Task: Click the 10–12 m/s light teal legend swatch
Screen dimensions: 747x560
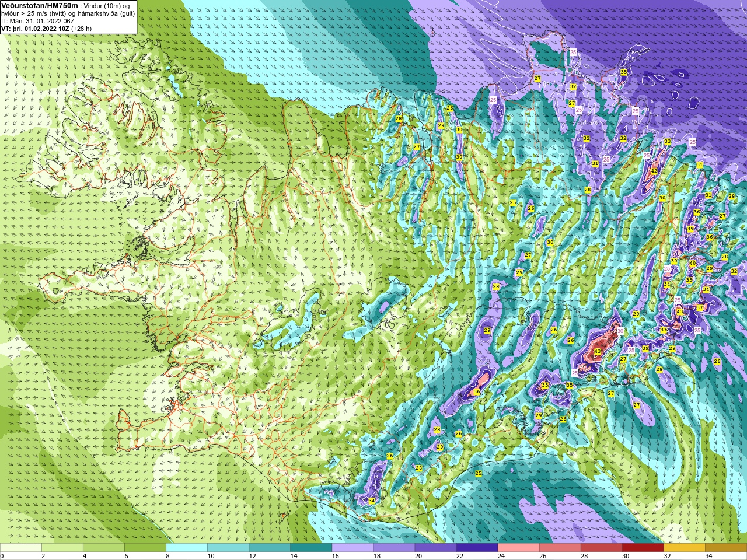Action: tap(228, 548)
